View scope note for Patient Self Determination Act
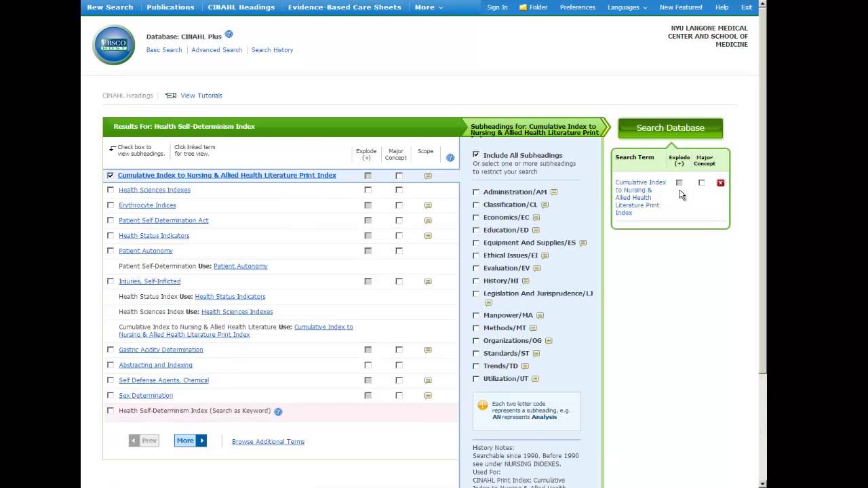Screen dimensions: 868x488 428,220
